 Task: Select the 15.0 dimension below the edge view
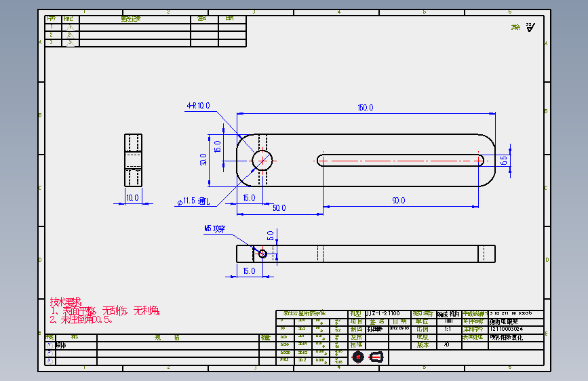point(249,270)
